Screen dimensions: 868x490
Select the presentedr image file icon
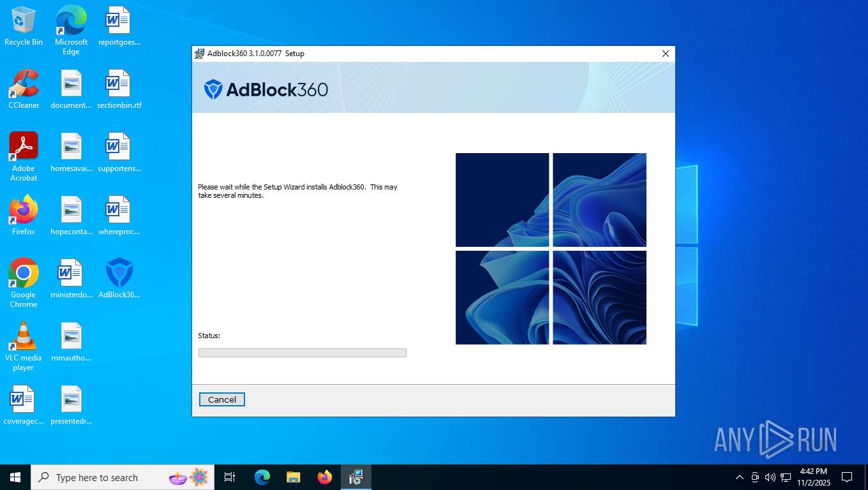click(71, 405)
